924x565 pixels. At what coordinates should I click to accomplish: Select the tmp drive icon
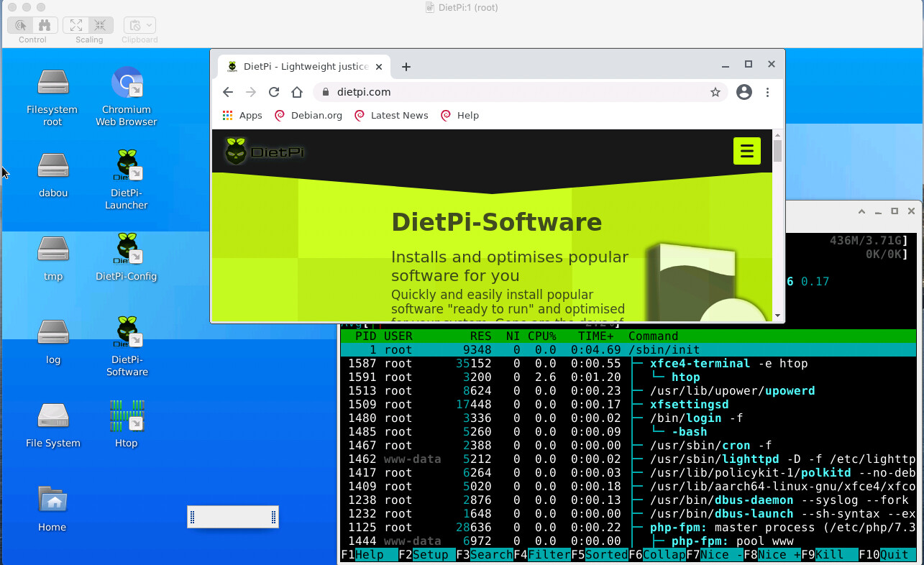point(53,258)
